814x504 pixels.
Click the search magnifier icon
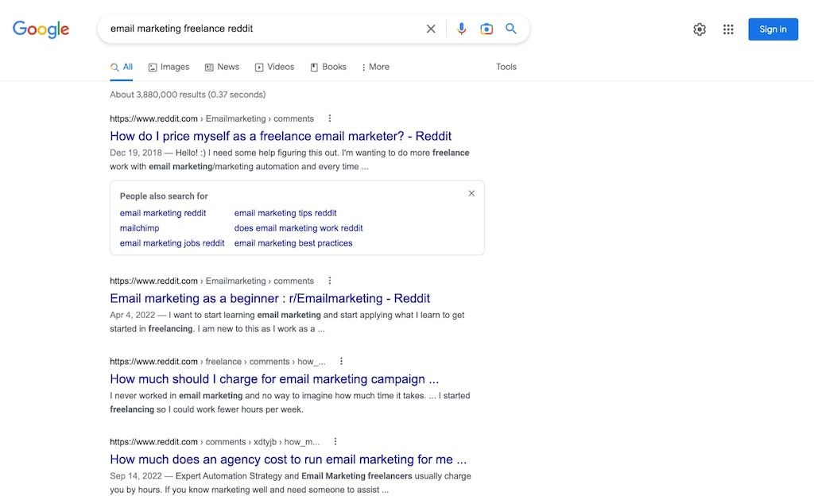click(511, 28)
